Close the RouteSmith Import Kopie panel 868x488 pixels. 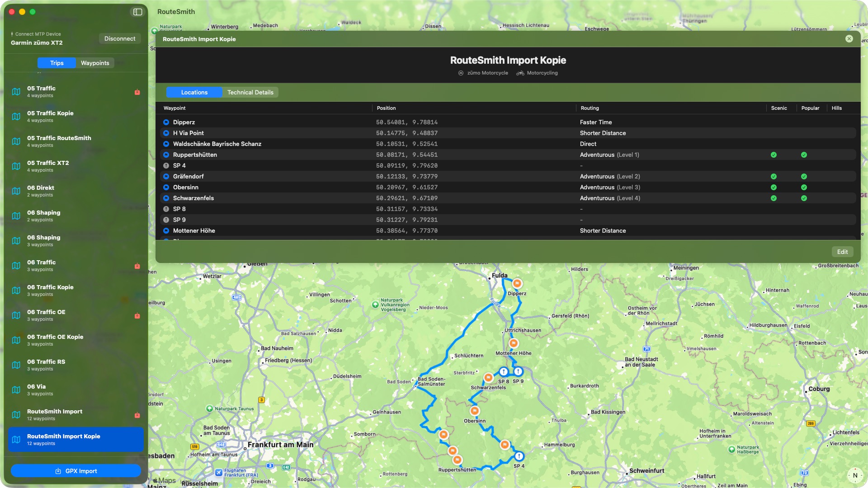coord(849,39)
